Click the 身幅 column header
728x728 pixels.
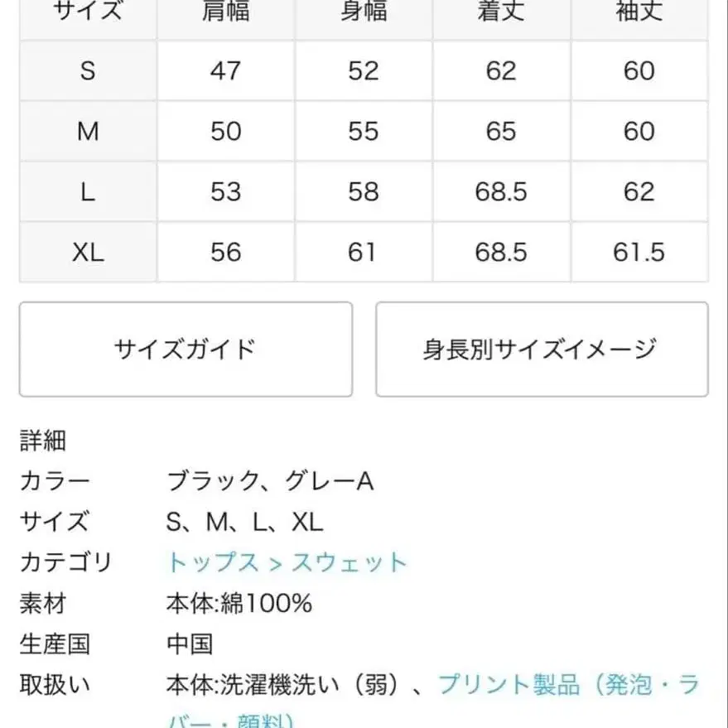(363, 12)
